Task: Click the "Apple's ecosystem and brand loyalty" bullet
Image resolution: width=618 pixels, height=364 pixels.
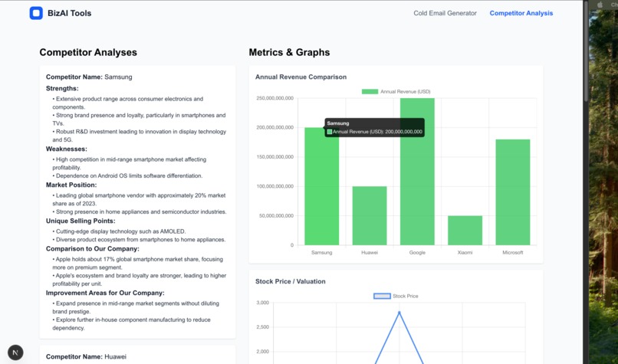Action: click(x=139, y=280)
